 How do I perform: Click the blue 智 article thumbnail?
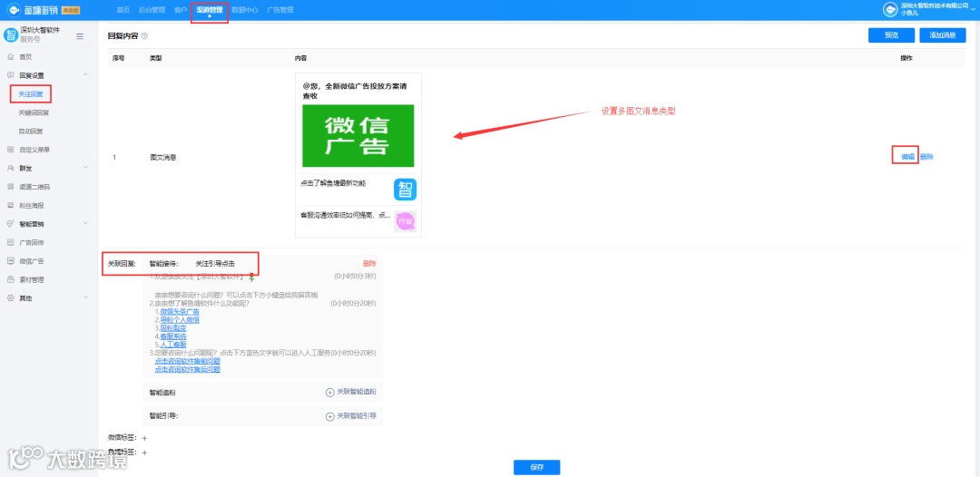click(405, 190)
